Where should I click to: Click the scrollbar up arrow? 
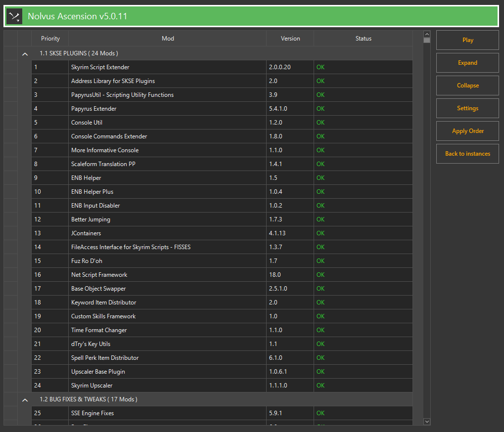(x=427, y=34)
